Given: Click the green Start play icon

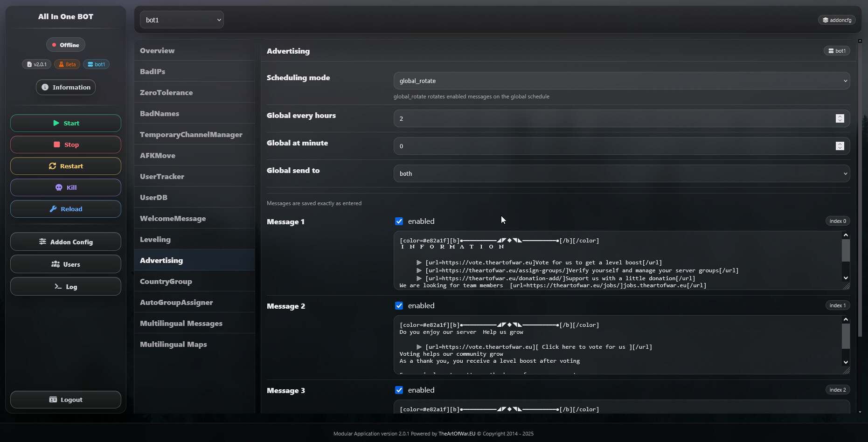Looking at the screenshot, I should 56,123.
